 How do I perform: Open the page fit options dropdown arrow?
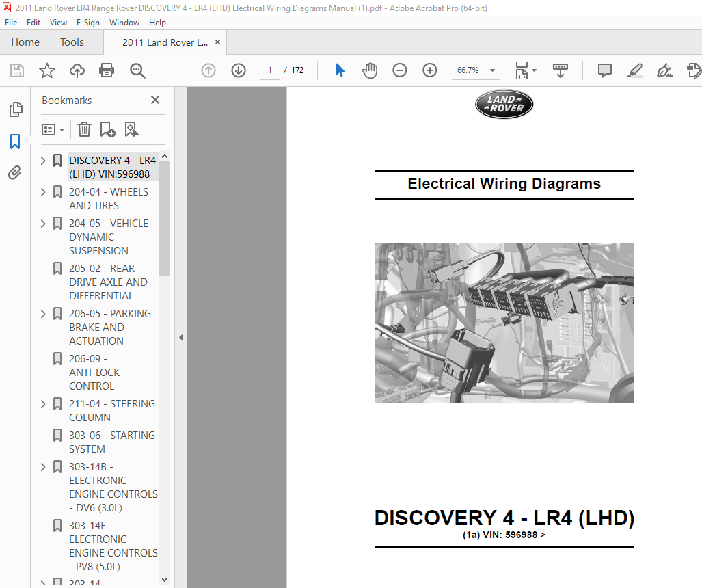534,70
